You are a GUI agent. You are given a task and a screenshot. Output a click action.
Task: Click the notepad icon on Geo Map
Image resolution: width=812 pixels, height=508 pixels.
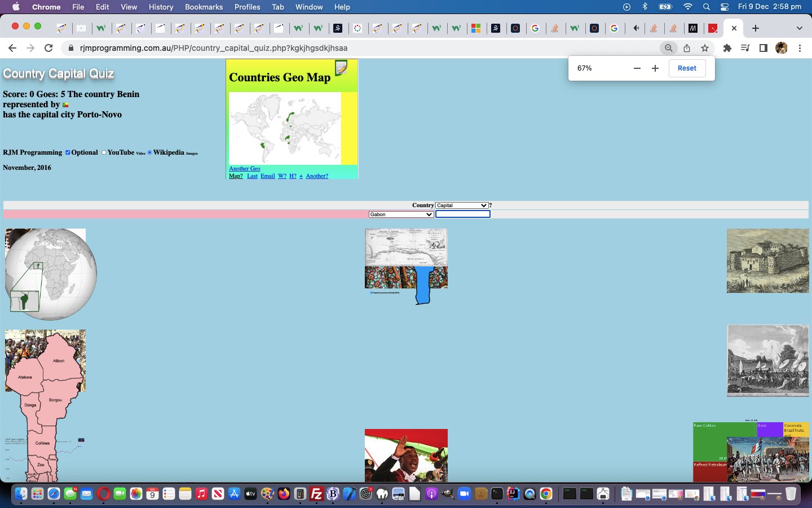[341, 68]
